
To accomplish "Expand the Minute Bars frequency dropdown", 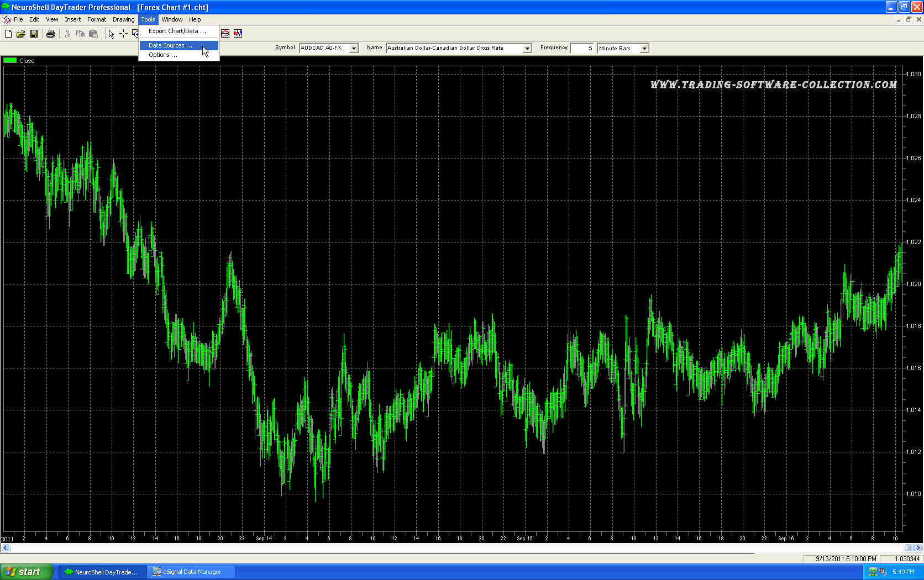I will coord(644,49).
